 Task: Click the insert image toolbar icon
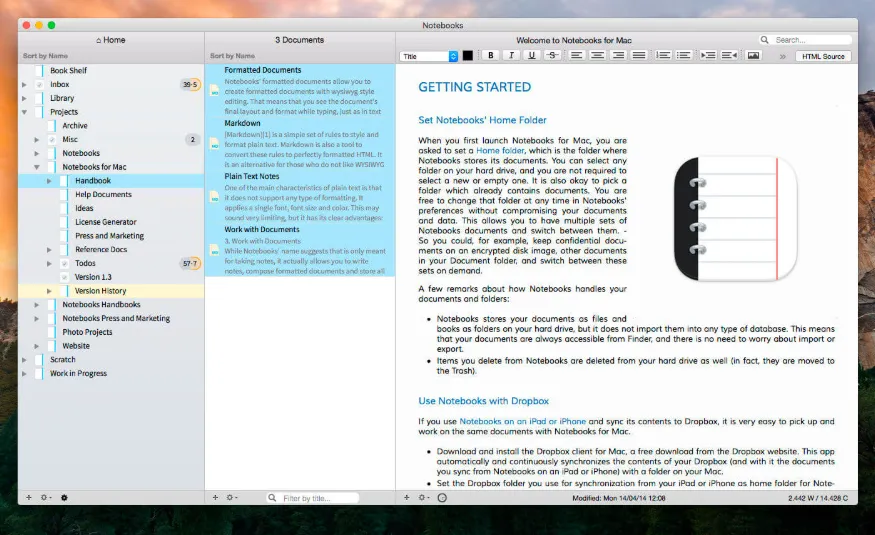[753, 55]
